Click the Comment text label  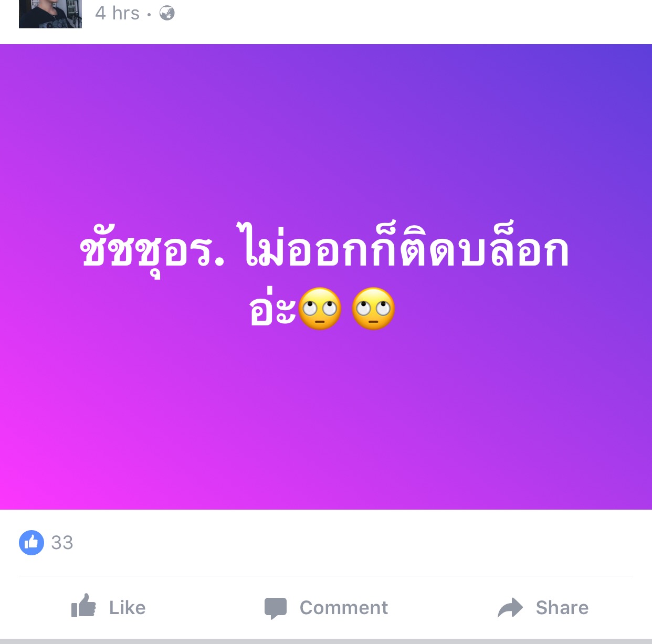tap(344, 607)
